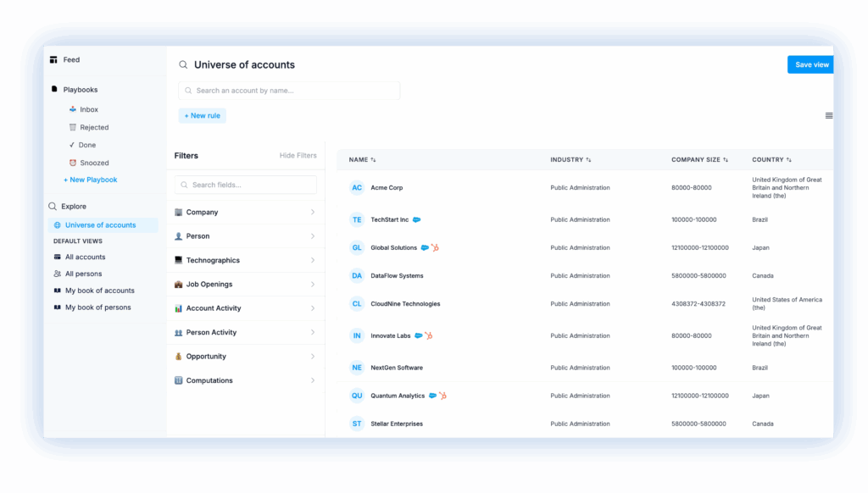Viewport: 868px width, 493px height.
Task: Expand the Technographics filter category
Action: coord(245,261)
